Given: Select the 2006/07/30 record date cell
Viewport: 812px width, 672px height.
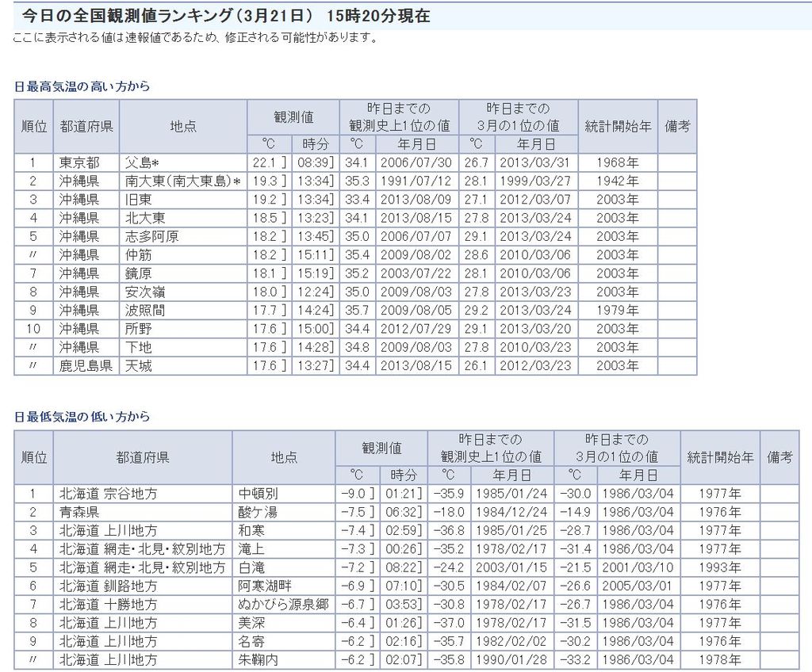Looking at the screenshot, I should tap(416, 162).
